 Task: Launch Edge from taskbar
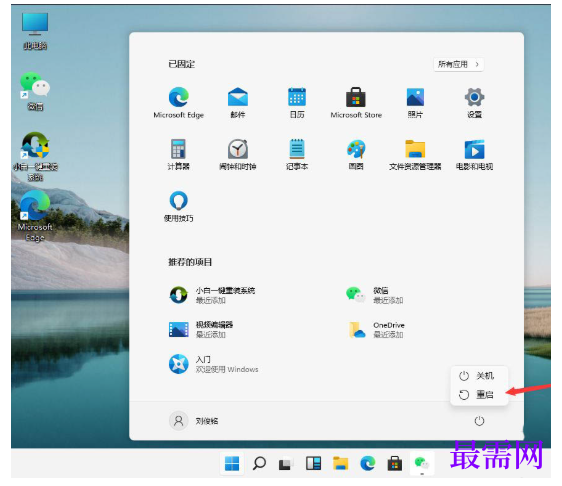click(367, 463)
